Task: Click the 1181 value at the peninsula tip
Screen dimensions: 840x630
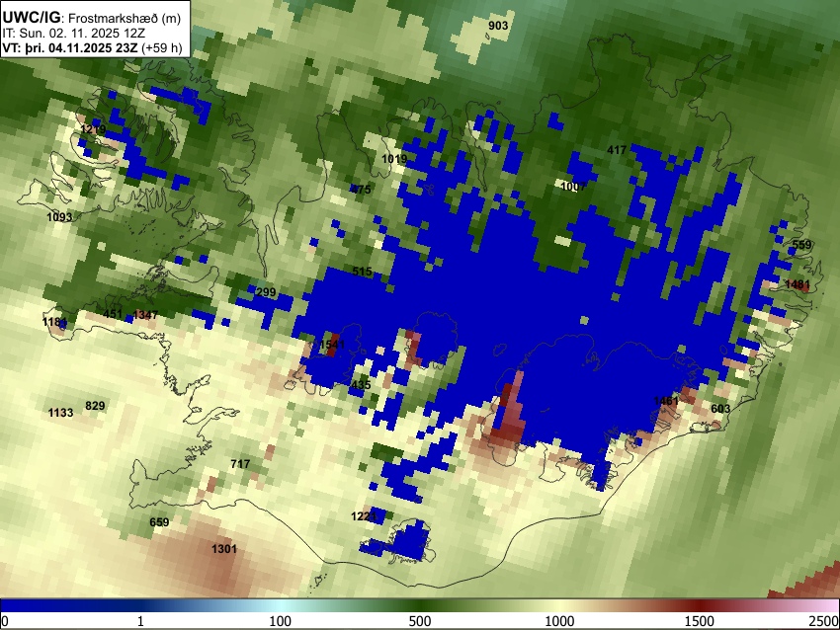Action: 54,322
